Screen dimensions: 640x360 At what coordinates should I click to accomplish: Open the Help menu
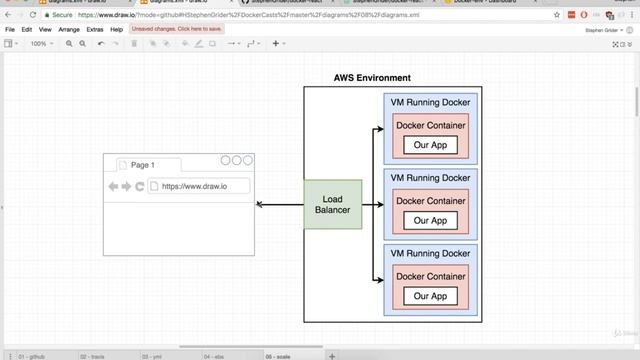pos(116,29)
